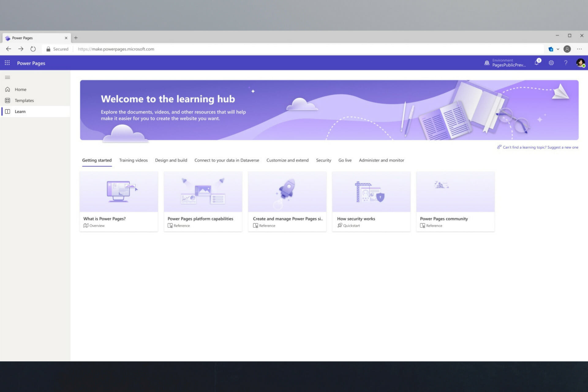Image resolution: width=588 pixels, height=392 pixels.
Task: Open the How security works card
Action: coord(371,202)
